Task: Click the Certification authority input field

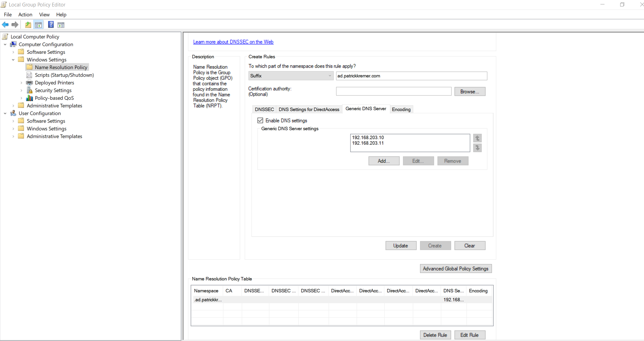Action: pos(393,91)
